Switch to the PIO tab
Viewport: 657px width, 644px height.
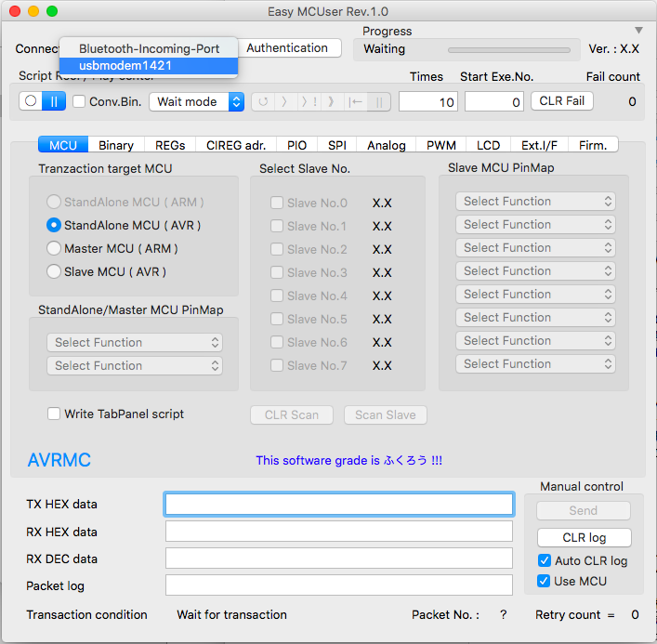coord(296,145)
